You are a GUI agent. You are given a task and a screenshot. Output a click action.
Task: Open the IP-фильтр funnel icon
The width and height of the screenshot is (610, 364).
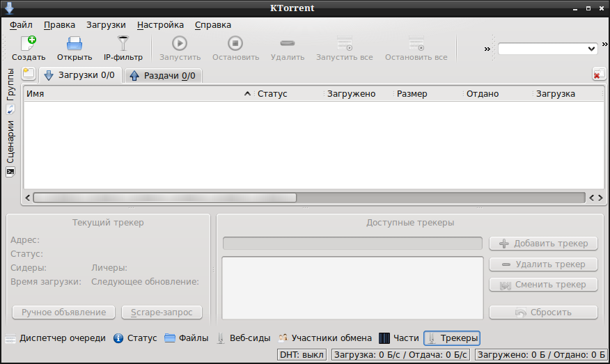123,43
